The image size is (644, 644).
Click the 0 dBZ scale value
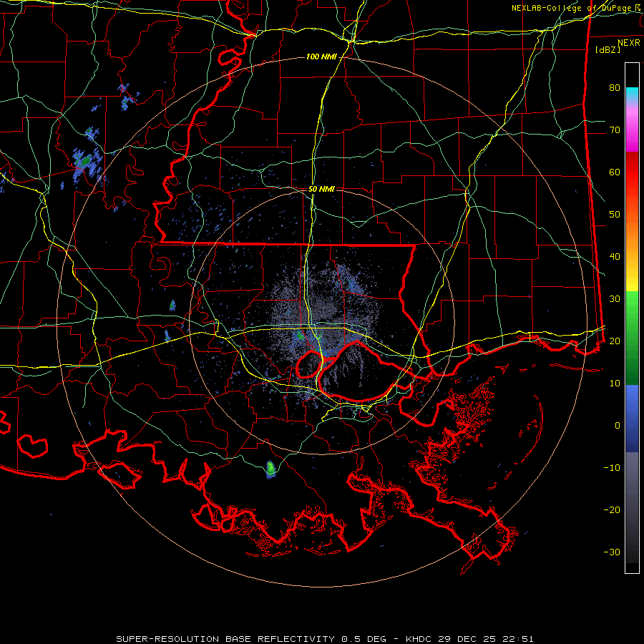pyautogui.click(x=618, y=426)
